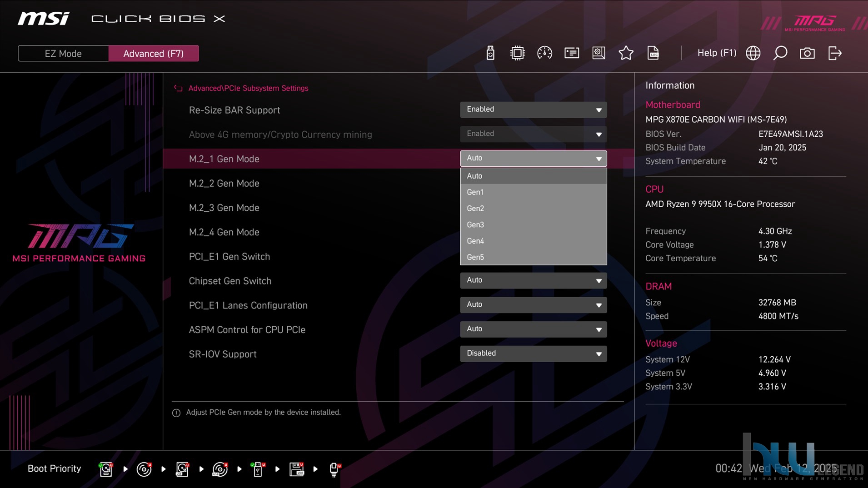Open the LOG file icon
This screenshot has width=868, height=488.
click(653, 53)
